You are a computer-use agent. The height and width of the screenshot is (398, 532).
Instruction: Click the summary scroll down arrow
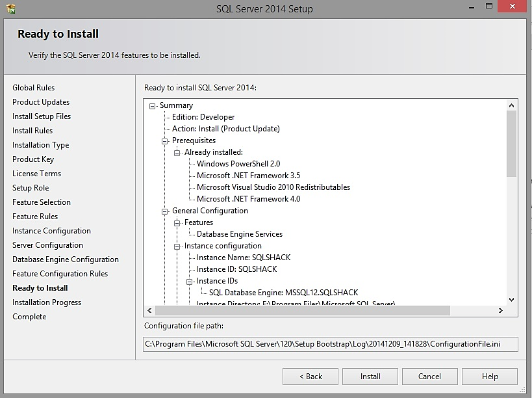click(x=512, y=300)
